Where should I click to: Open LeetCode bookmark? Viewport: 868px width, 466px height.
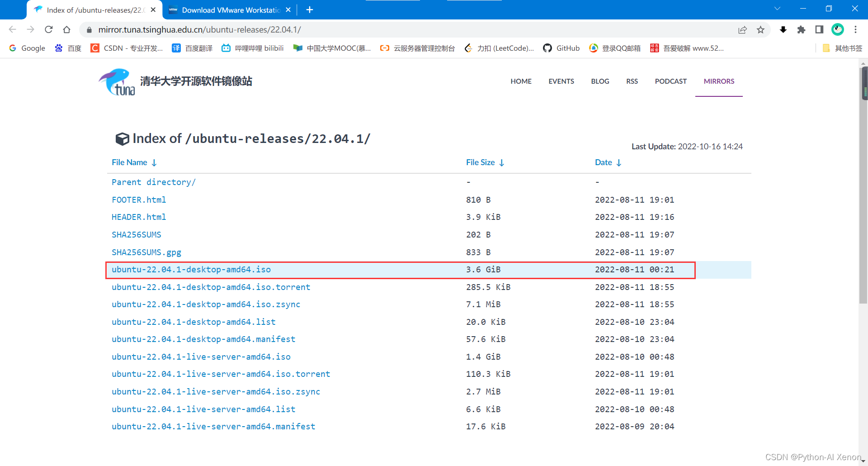(499, 48)
